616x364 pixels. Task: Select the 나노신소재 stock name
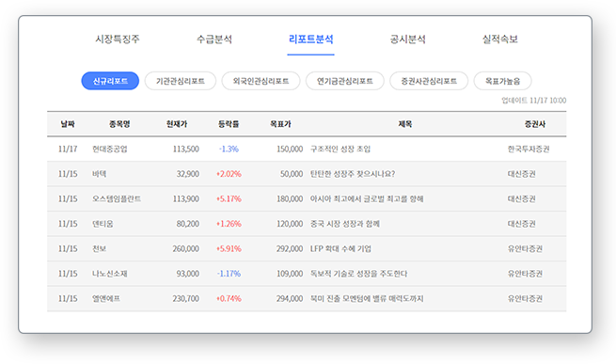(x=110, y=274)
